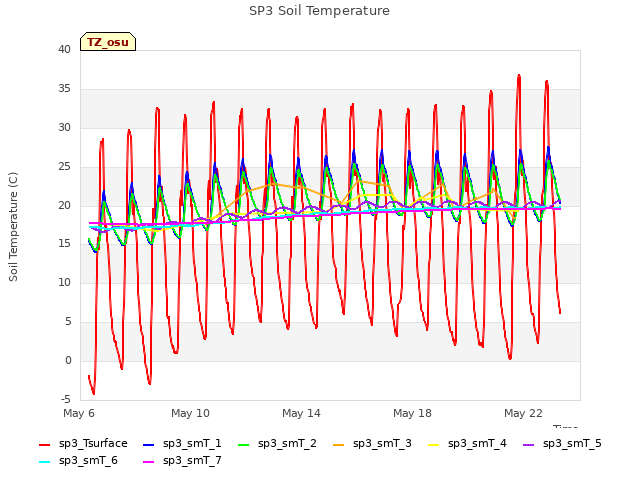Toggle the sp3_smT_3 legend entry

372,444
